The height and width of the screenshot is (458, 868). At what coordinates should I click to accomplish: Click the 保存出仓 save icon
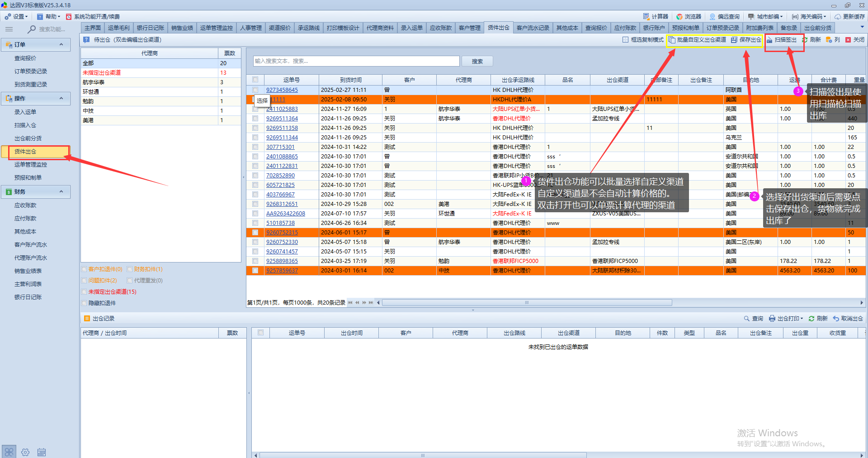click(x=734, y=40)
